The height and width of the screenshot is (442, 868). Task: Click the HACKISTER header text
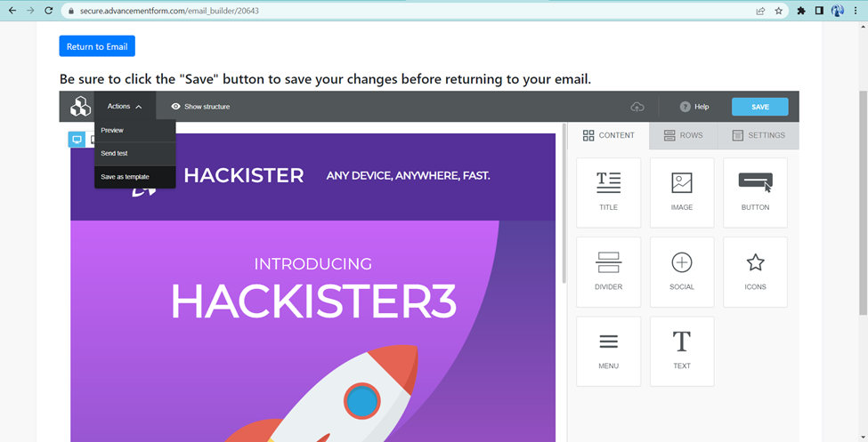tap(244, 175)
